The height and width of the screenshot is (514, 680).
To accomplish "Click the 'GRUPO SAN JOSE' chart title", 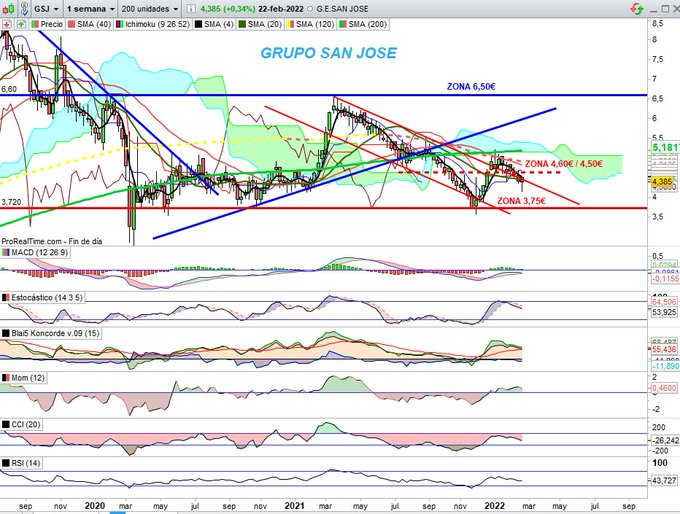I will [x=328, y=53].
